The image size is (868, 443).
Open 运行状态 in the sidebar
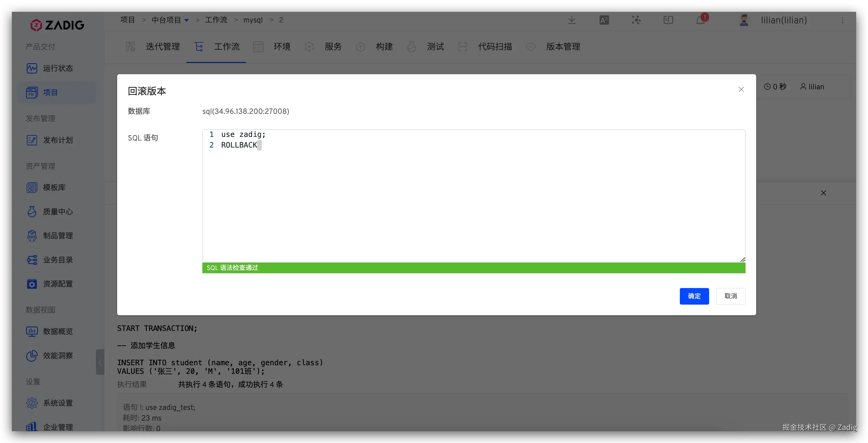point(57,68)
